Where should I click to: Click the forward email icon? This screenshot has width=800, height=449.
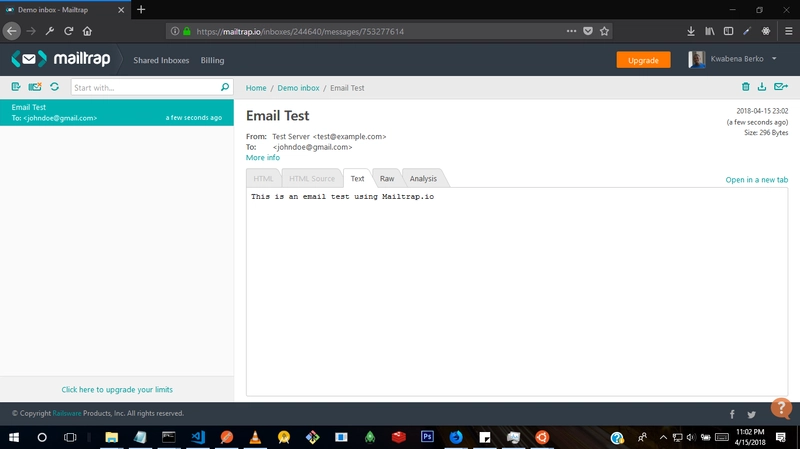[780, 88]
